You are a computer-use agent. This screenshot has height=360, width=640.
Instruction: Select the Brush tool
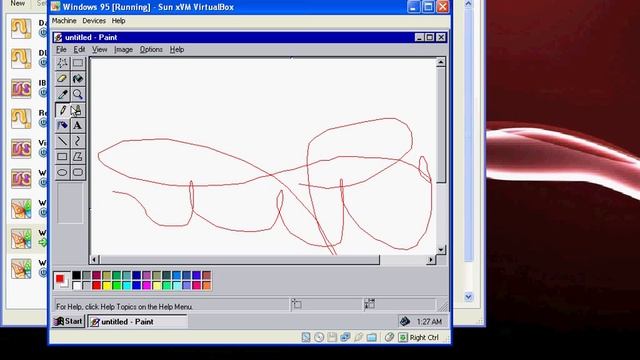[x=78, y=110]
